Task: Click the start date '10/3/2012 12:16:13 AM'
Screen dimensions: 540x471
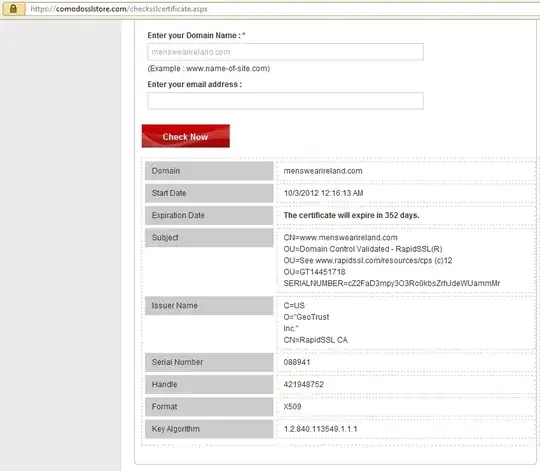Action: 323,193
